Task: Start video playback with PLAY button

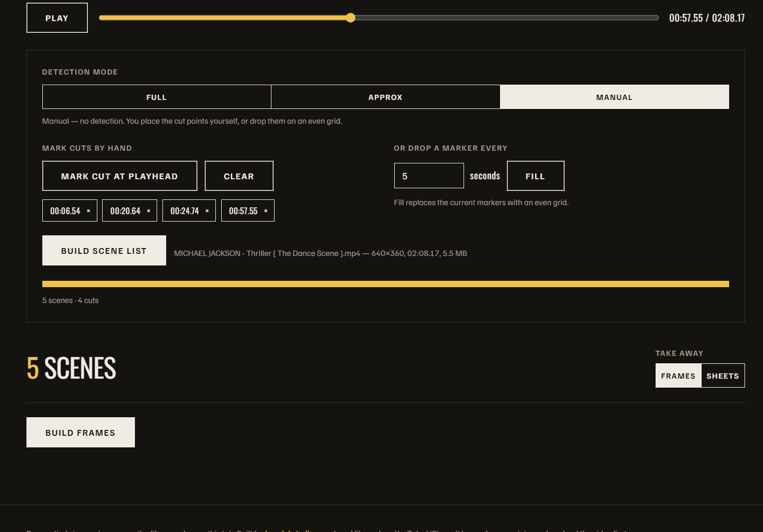Action: [x=57, y=18]
